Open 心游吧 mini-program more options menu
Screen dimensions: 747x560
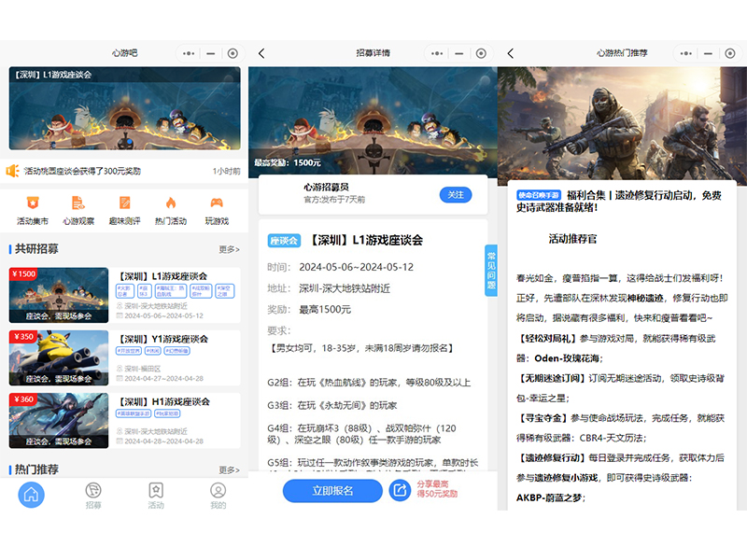click(x=190, y=54)
